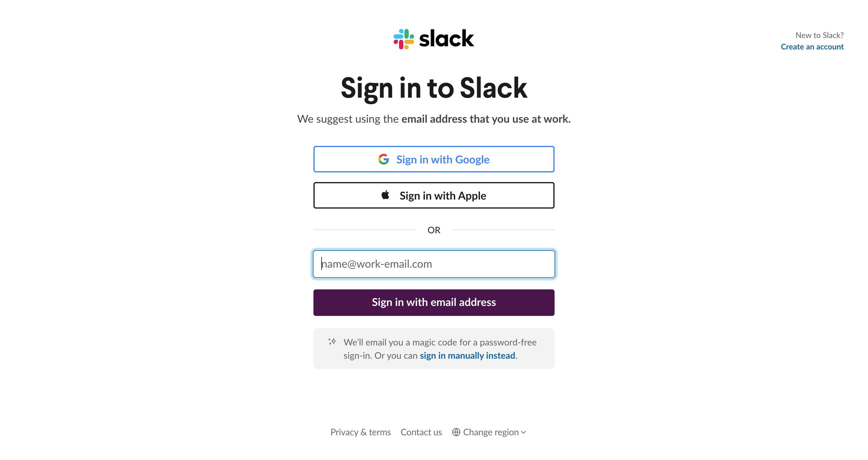This screenshot has width=868, height=460.
Task: Click the work email suggestion subtitle
Action: 434,119
